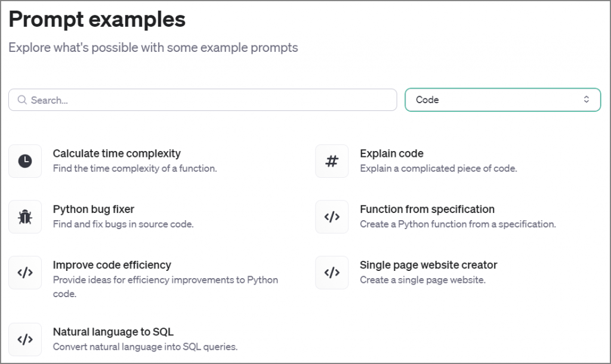Screen dimensions: 611x364
Task: Focus the Search input field
Action: click(x=209, y=100)
